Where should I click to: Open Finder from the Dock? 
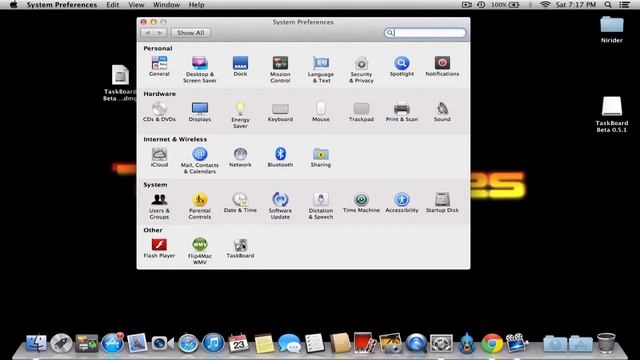coord(36,343)
